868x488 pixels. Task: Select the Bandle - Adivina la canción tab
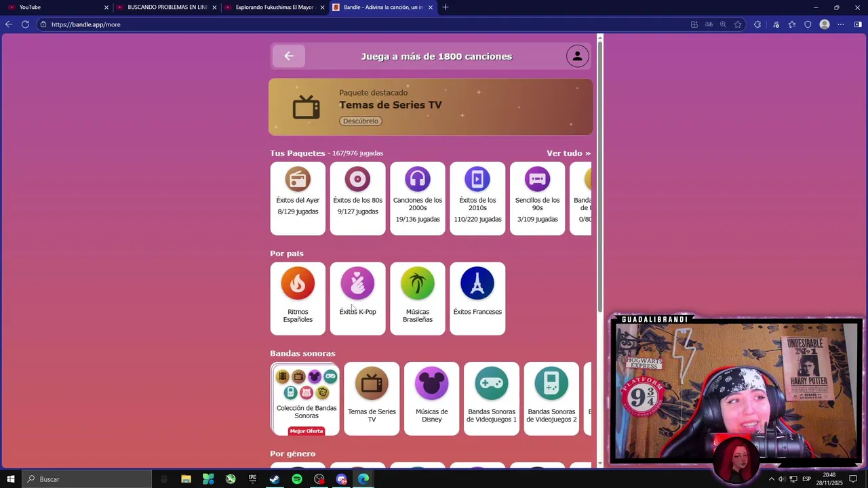[383, 7]
